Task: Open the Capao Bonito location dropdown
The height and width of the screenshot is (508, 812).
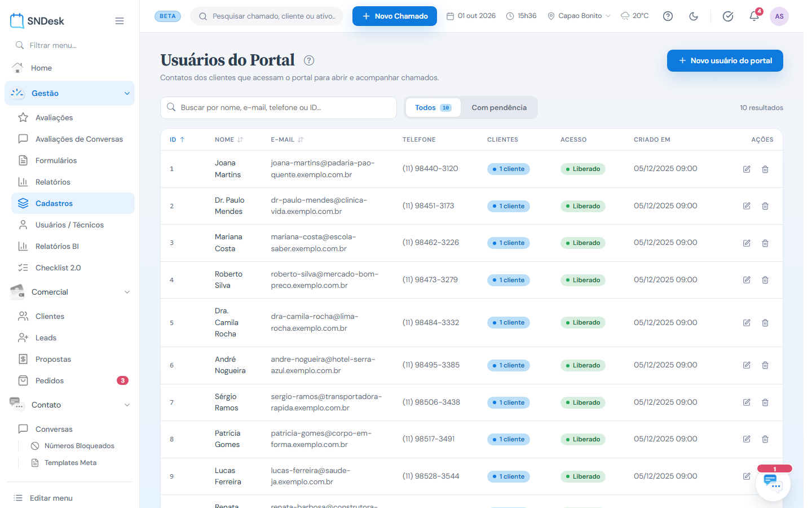Action: pos(579,16)
